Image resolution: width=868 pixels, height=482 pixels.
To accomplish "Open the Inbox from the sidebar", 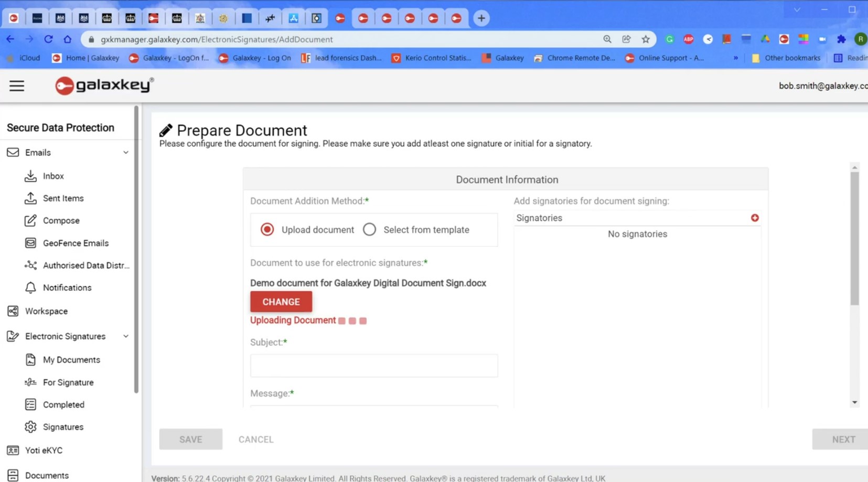I will 53,176.
